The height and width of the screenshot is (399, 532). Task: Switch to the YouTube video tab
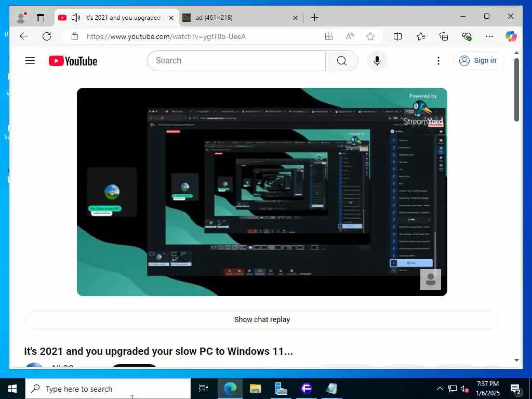(117, 18)
